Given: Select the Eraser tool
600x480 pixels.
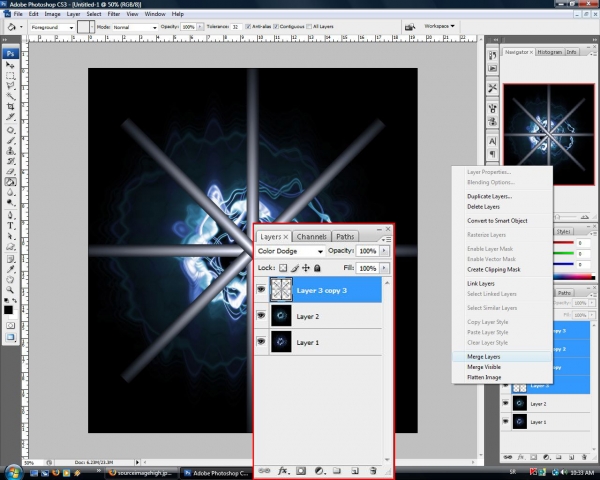Looking at the screenshot, I should 10,171.
